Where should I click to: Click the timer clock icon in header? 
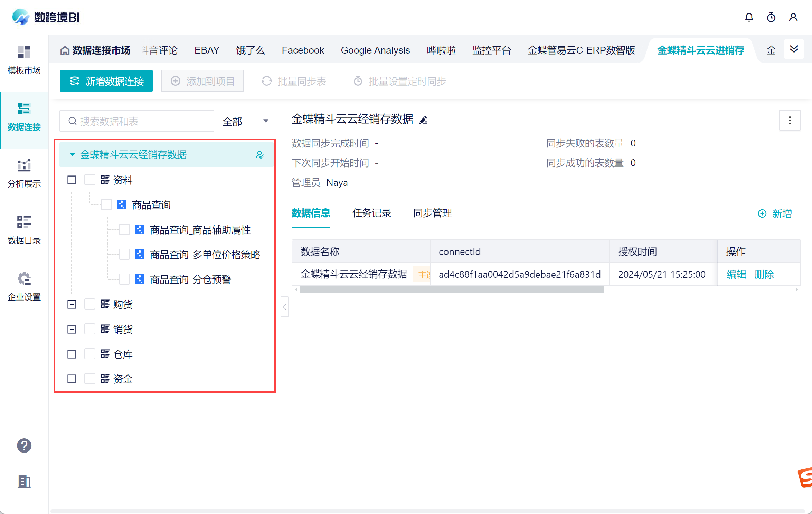point(771,17)
